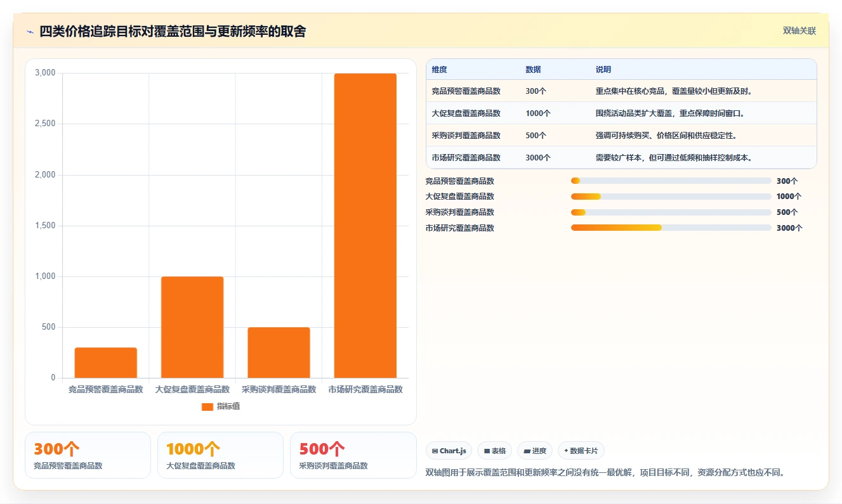Select the 竞品预警覆盖商品数 table row cell
Viewport: 842px width, 504px height.
[x=466, y=91]
